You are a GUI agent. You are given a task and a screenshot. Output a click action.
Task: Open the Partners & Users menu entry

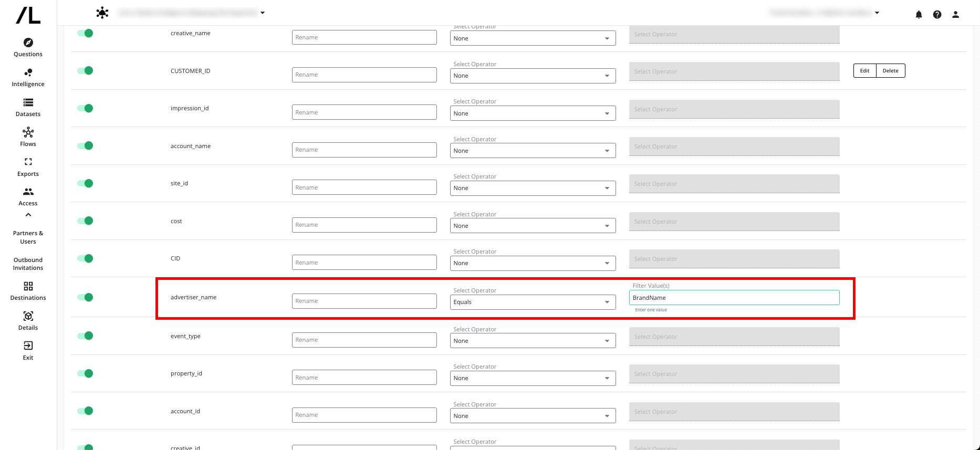click(28, 237)
